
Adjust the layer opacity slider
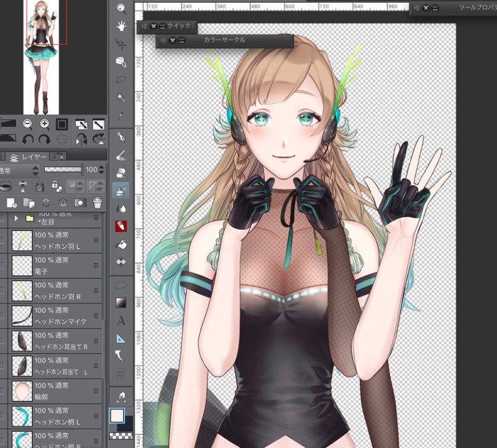pyautogui.click(x=63, y=169)
